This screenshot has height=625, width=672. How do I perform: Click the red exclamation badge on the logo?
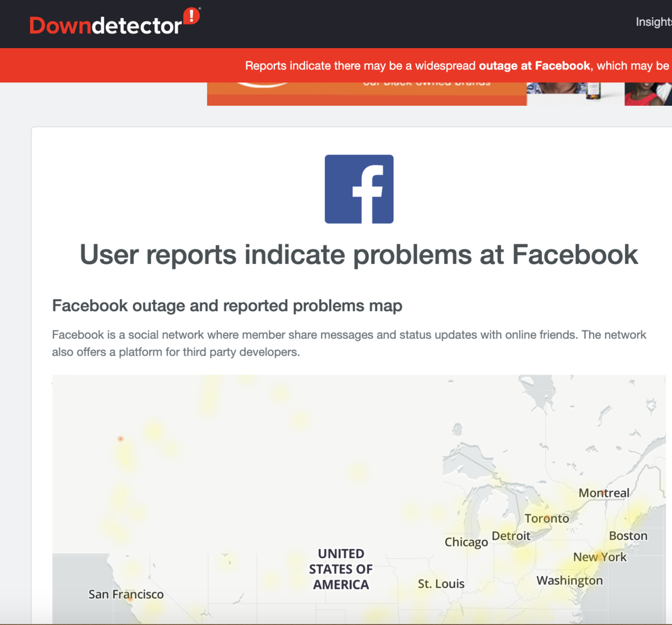pyautogui.click(x=192, y=16)
